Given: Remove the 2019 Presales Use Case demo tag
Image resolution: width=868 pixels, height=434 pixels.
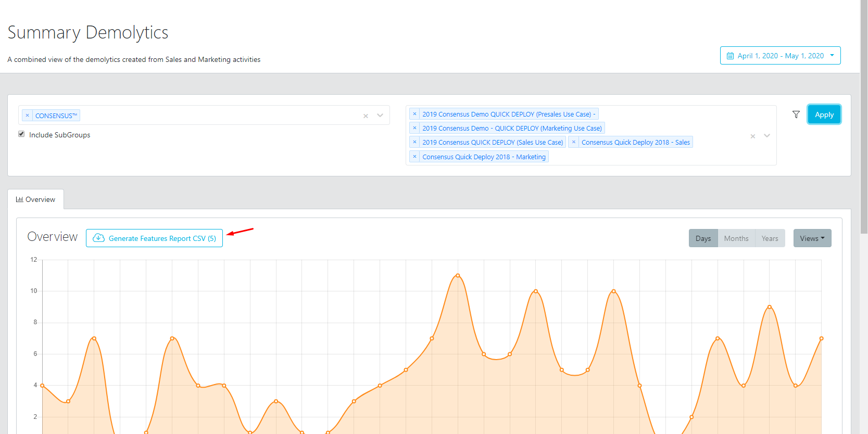Looking at the screenshot, I should coord(414,114).
